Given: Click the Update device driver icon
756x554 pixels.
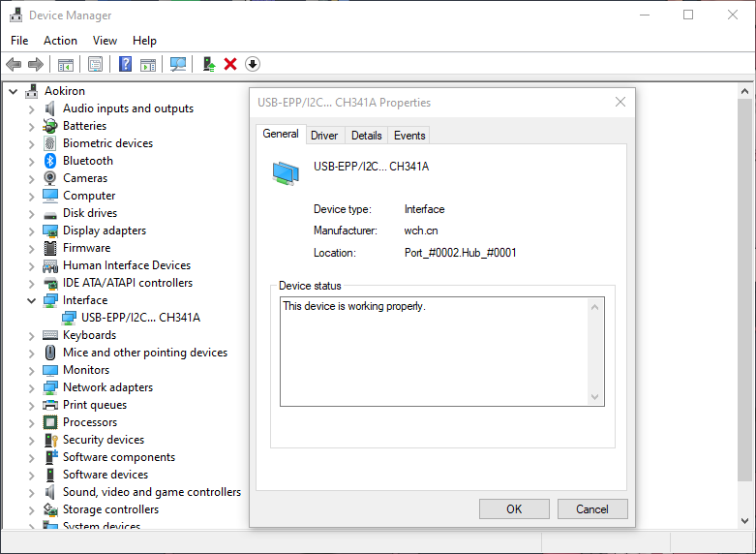Looking at the screenshot, I should point(208,64).
